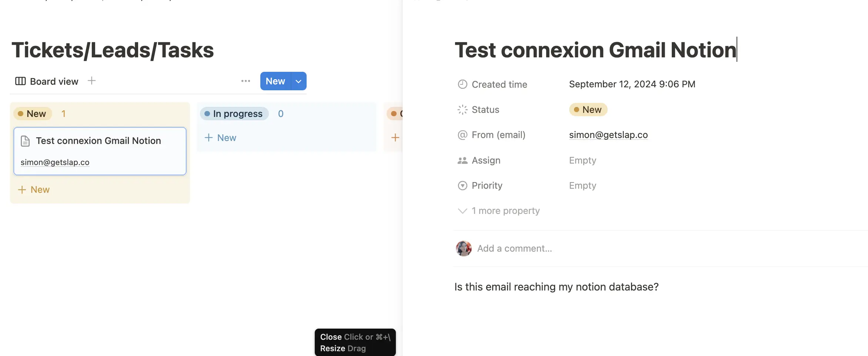Select the In progress column header
Screen dimensions: 868x356
(x=234, y=114)
